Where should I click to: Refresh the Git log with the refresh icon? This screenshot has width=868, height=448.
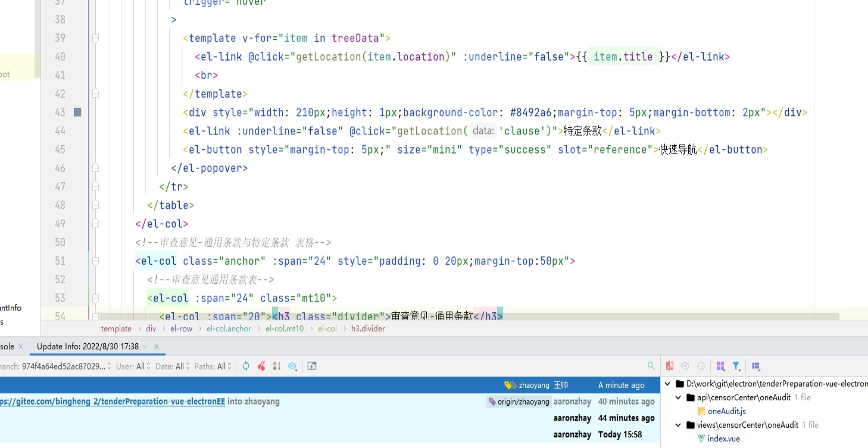(246, 366)
